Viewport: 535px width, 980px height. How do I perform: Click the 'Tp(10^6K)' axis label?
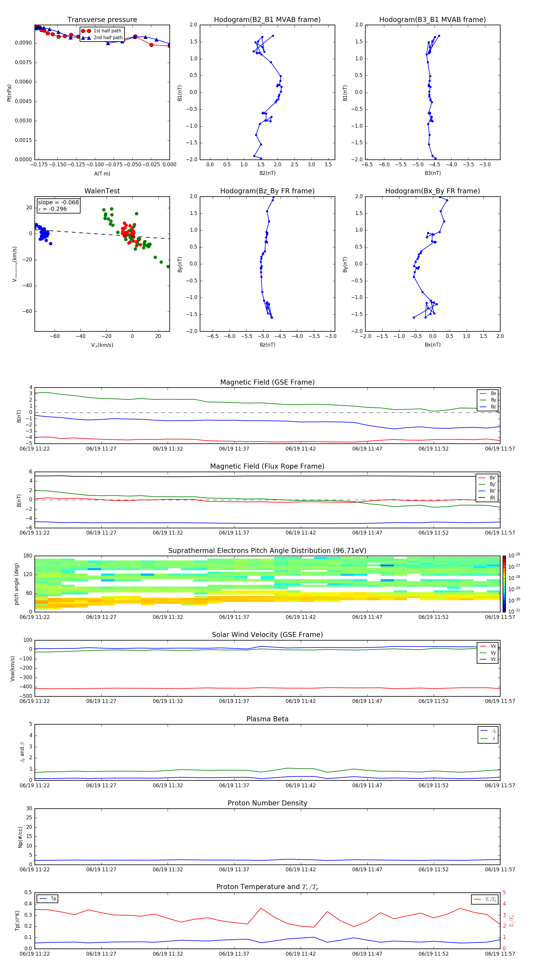(x=17, y=921)
